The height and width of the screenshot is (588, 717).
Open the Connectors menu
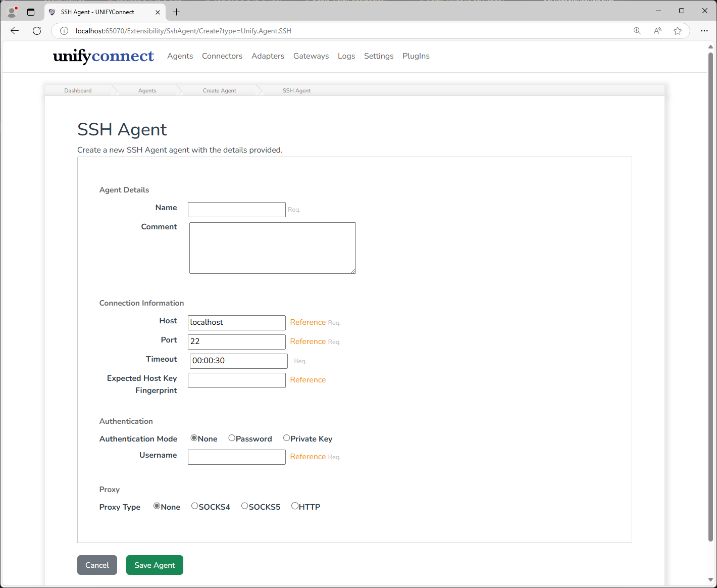click(222, 56)
